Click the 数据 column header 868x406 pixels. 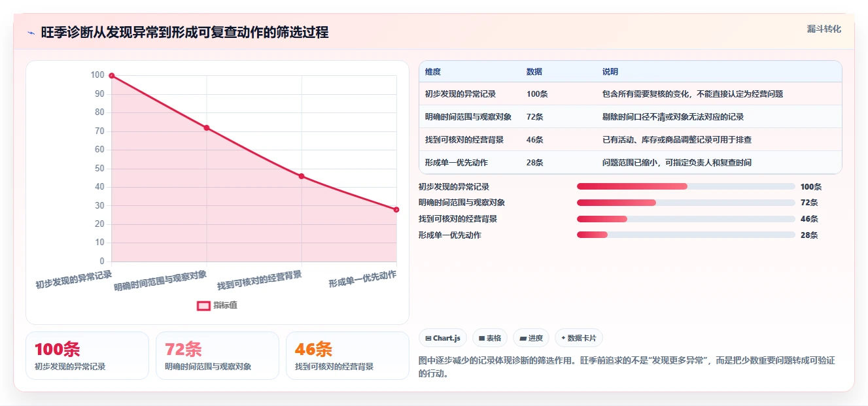pos(534,72)
